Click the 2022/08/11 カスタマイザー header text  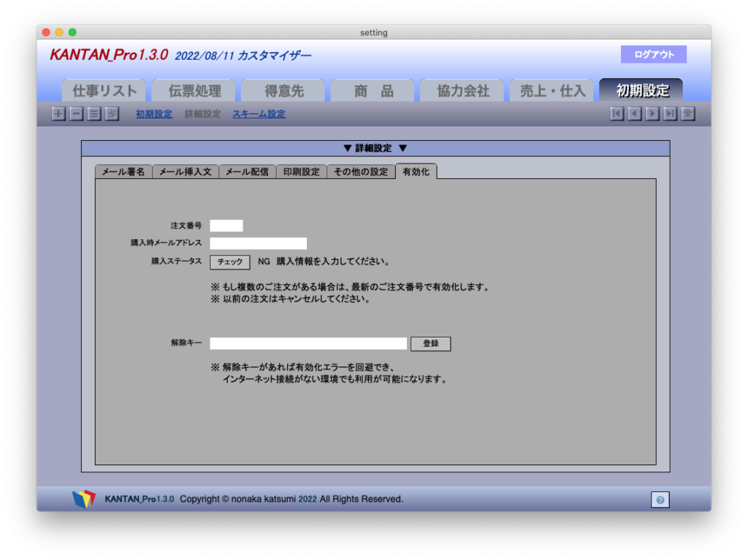(x=243, y=55)
